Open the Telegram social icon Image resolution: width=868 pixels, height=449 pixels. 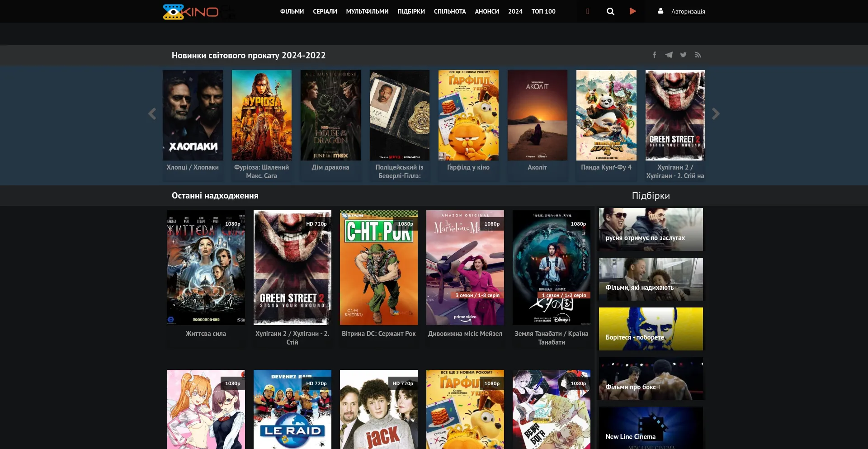[669, 55]
